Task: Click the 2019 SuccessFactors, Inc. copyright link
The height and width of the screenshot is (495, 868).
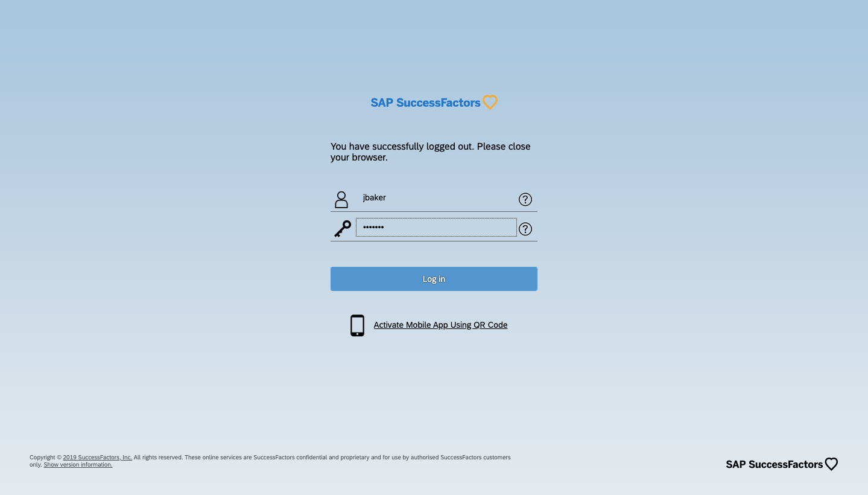Action: pos(97,457)
